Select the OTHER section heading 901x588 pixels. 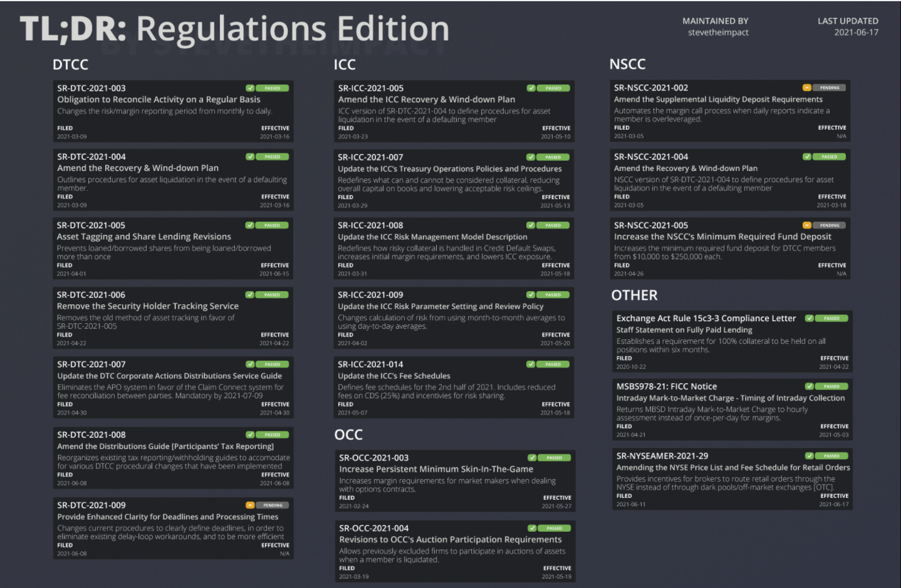coord(635,295)
